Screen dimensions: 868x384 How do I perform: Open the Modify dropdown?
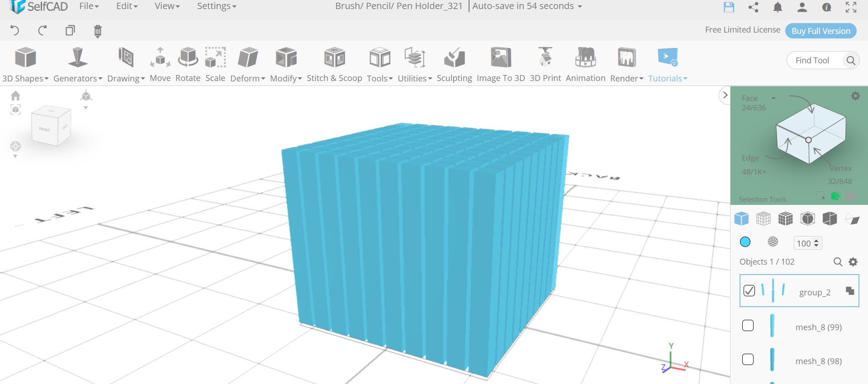tap(286, 65)
